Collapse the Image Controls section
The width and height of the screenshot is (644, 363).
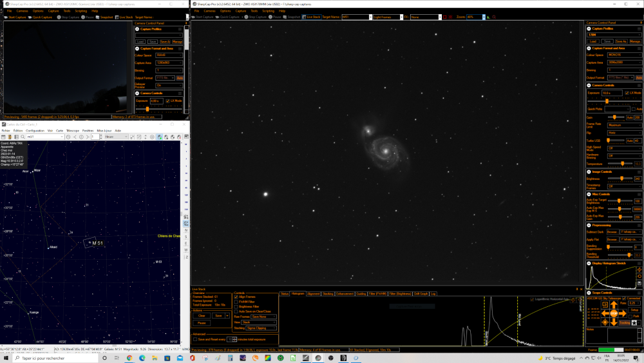589,172
